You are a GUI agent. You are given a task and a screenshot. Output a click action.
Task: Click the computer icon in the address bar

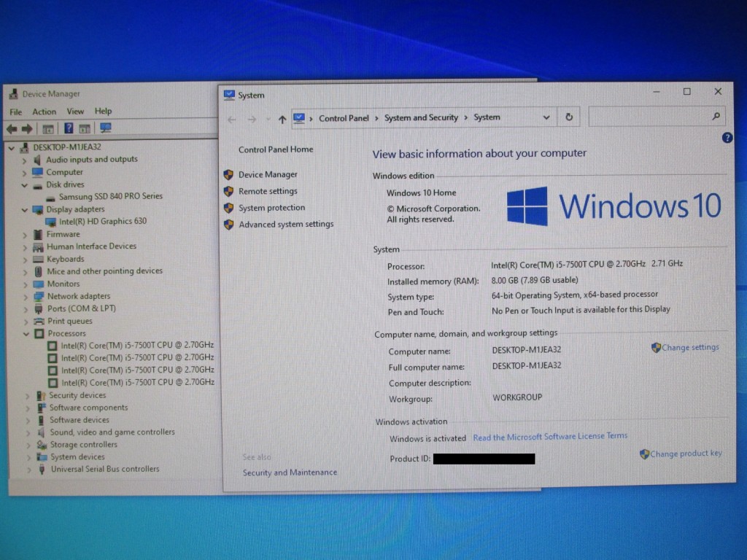tap(298, 118)
